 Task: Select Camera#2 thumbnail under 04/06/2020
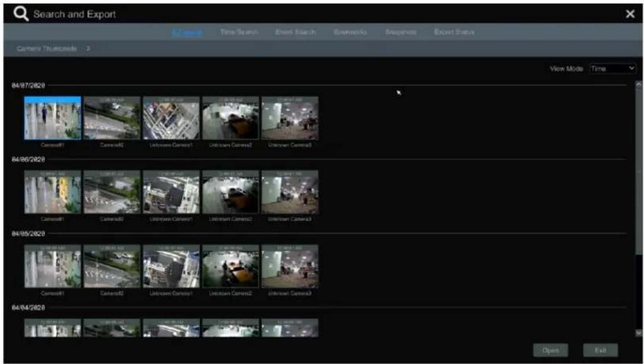click(x=112, y=192)
